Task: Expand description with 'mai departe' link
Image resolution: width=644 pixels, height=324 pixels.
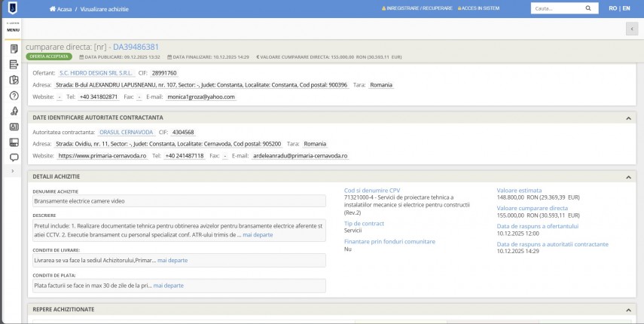Action: (258, 235)
